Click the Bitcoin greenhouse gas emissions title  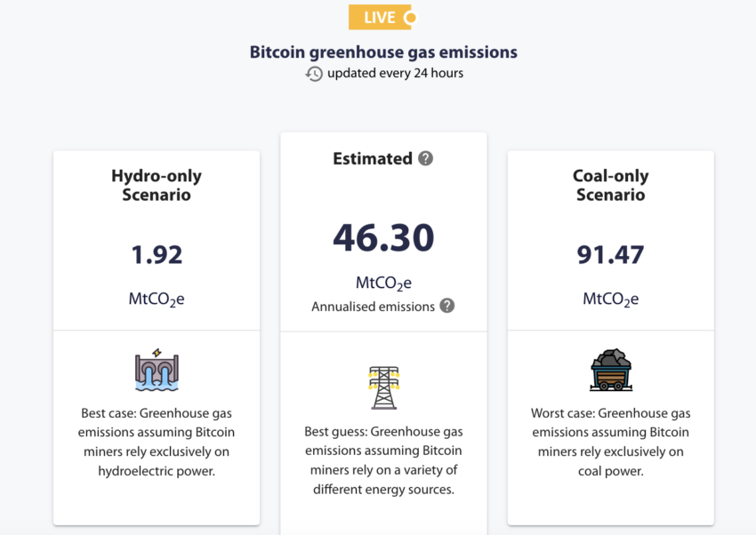click(x=383, y=52)
